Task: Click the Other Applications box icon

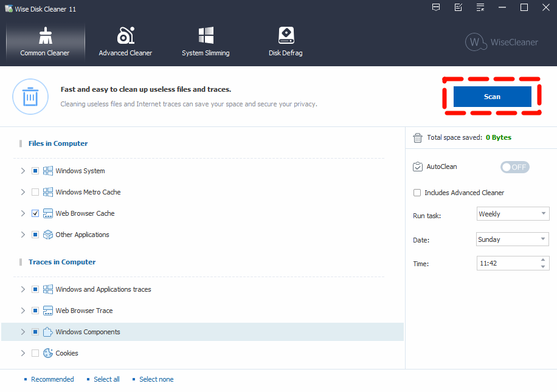Action: (48, 235)
